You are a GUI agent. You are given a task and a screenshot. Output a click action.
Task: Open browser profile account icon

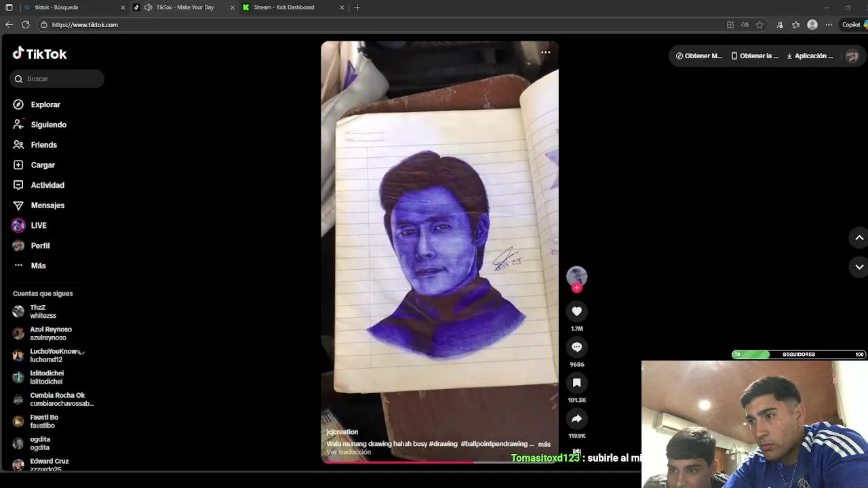coord(812,25)
